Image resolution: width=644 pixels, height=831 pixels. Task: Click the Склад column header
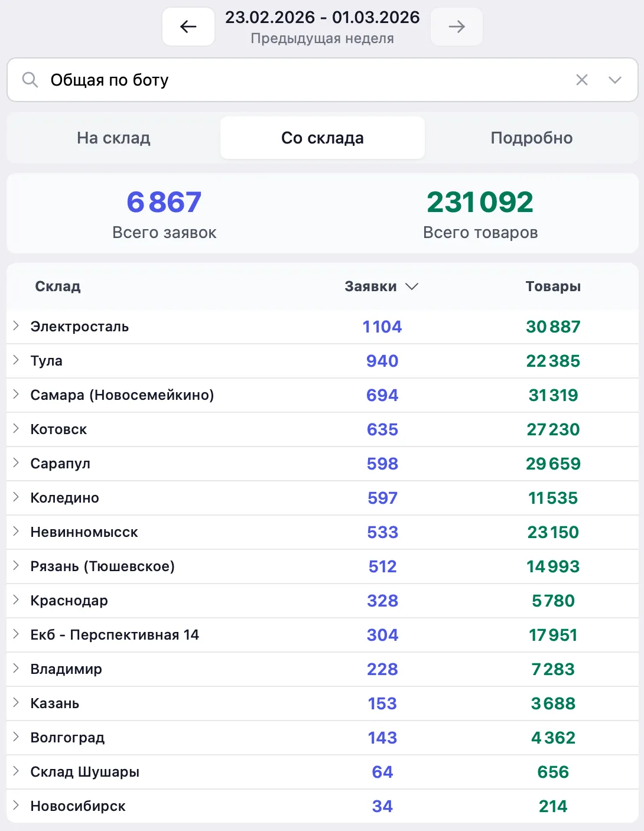click(x=58, y=286)
